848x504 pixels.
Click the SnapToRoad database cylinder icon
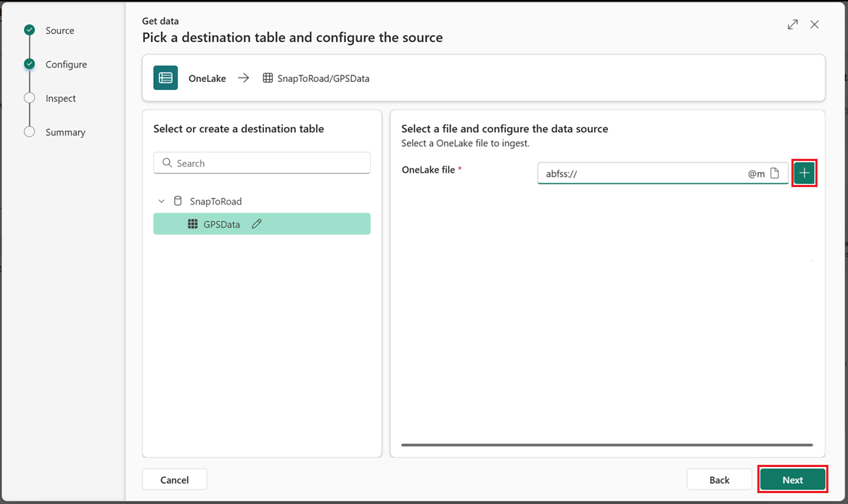coord(178,201)
